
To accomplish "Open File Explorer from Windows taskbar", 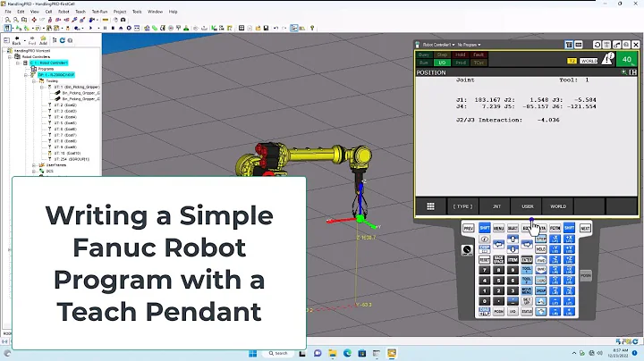I will pos(333,353).
